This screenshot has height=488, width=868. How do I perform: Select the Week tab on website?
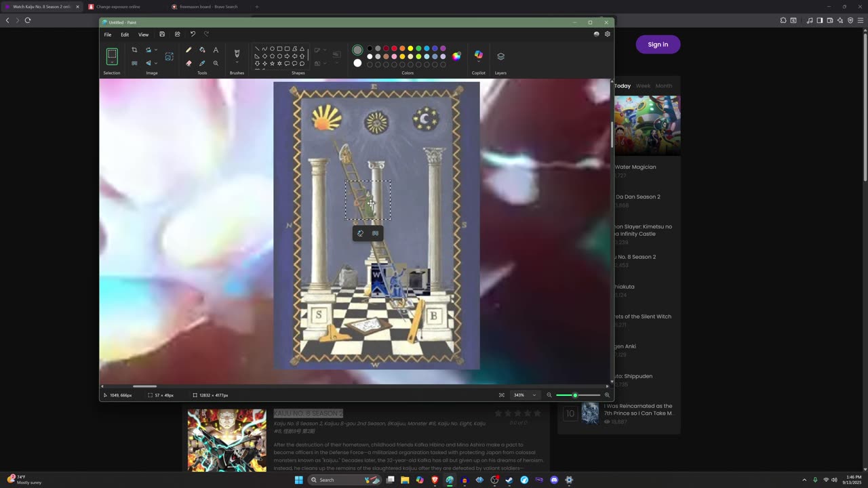(643, 86)
